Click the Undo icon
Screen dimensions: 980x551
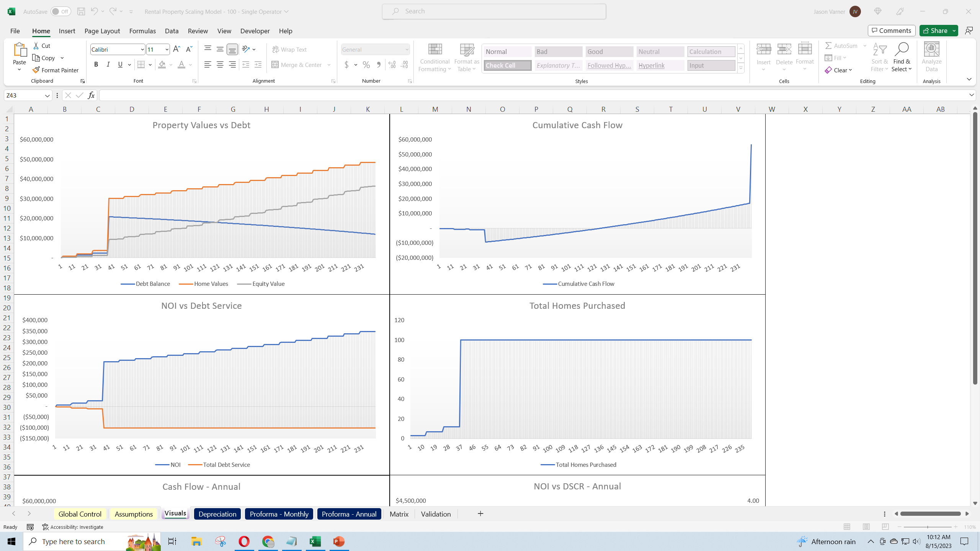pos(94,11)
